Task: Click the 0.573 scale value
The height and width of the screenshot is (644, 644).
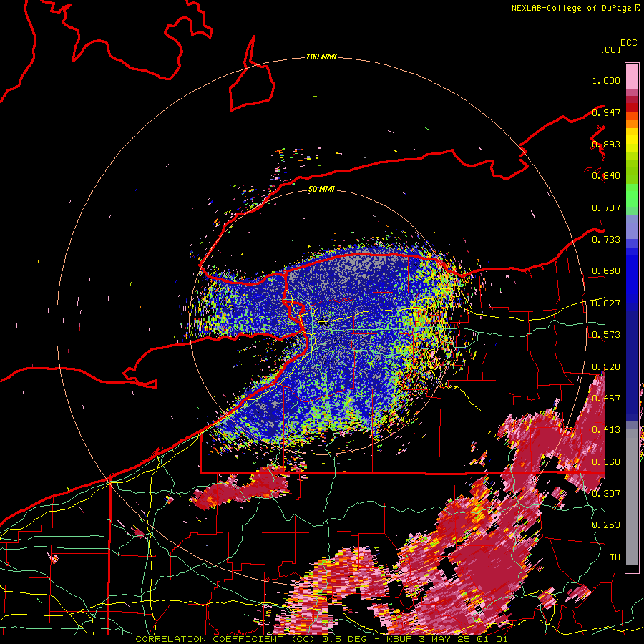Action: pyautogui.click(x=606, y=335)
